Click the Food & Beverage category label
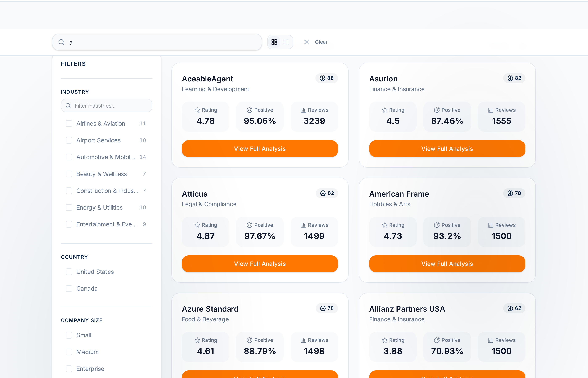 pos(205,319)
